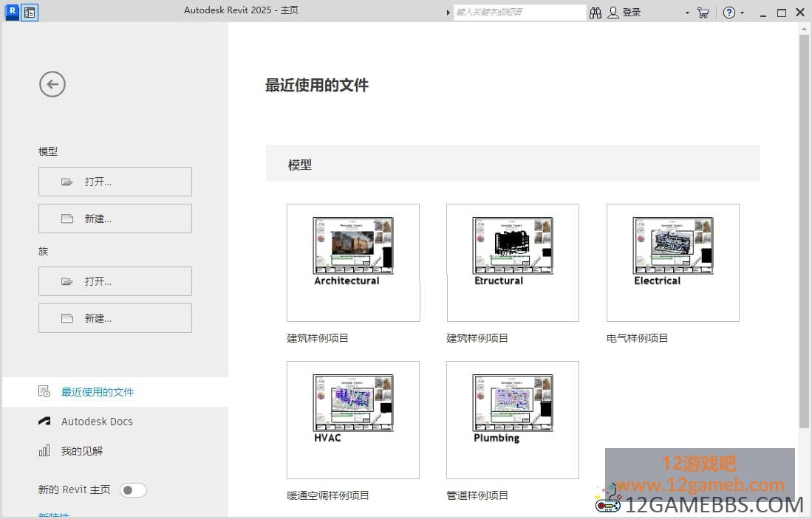Viewport: 812px width, 519px height.
Task: Open the Plumbing sample project thumbnail
Action: pos(513,419)
